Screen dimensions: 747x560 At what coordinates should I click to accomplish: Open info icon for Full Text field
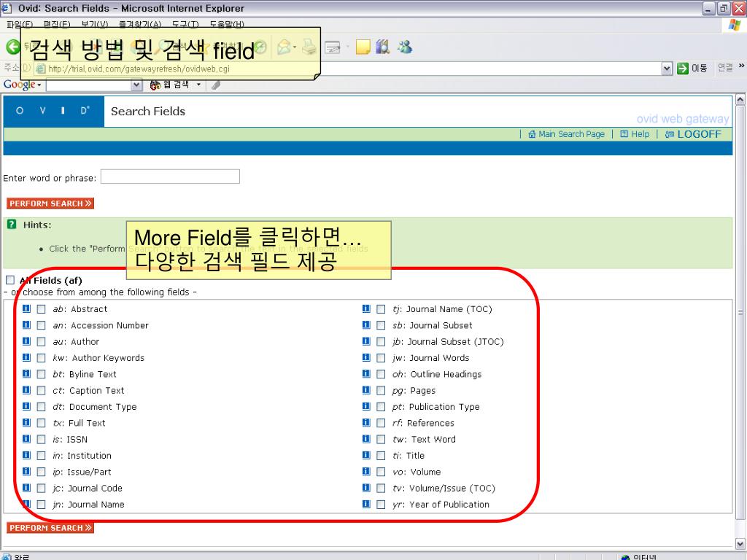(27, 422)
